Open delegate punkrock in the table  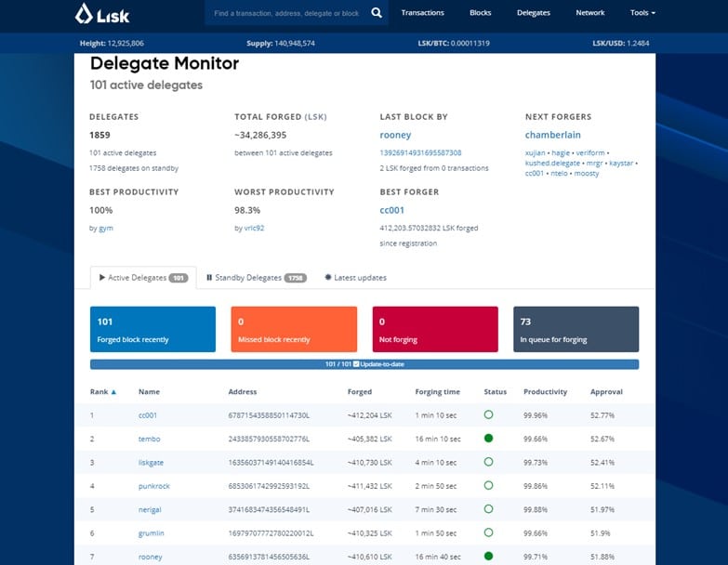(154, 486)
